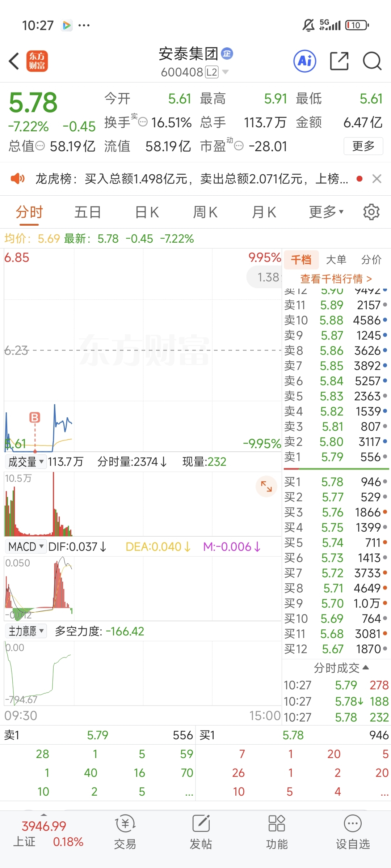Tap the 主力意愿 line chart area
Viewport: 391px width, 868px height.
143,673
